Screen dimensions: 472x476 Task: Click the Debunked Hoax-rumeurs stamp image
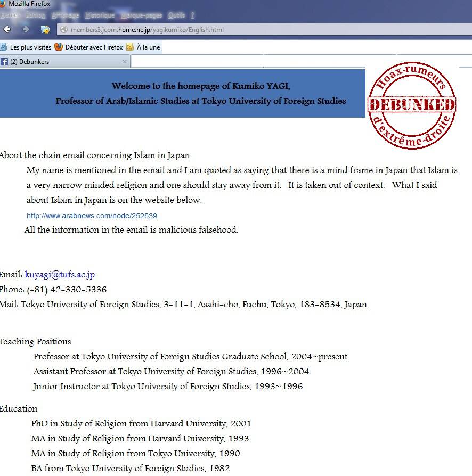click(412, 105)
